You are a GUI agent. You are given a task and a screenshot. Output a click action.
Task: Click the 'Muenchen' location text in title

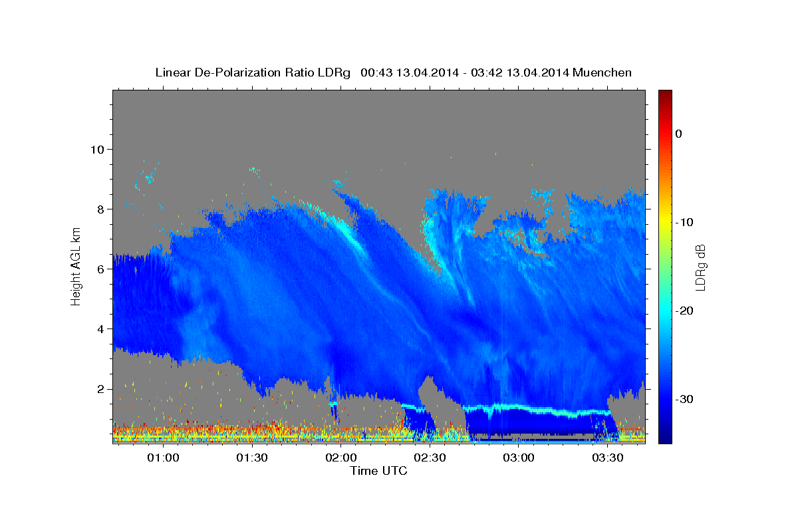click(602, 72)
